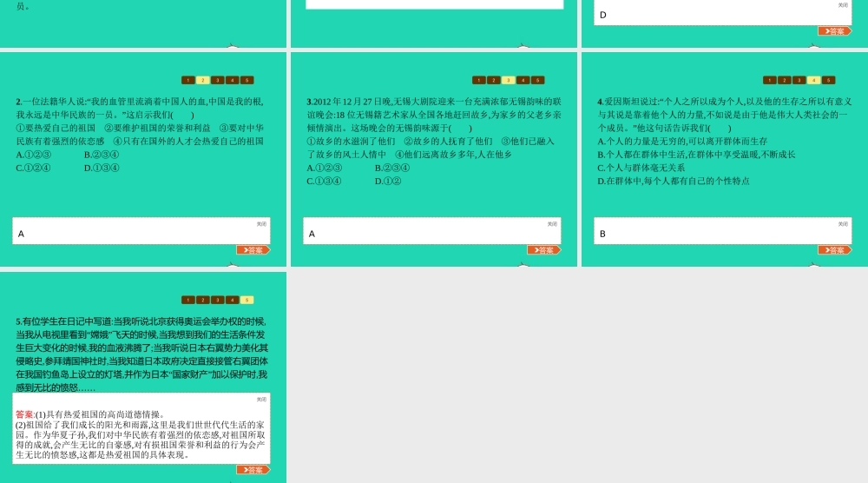This screenshot has width=868, height=483.
Task: Click answer line (1)具有热爱祖国的高尚道德情操
Action: pos(100,414)
